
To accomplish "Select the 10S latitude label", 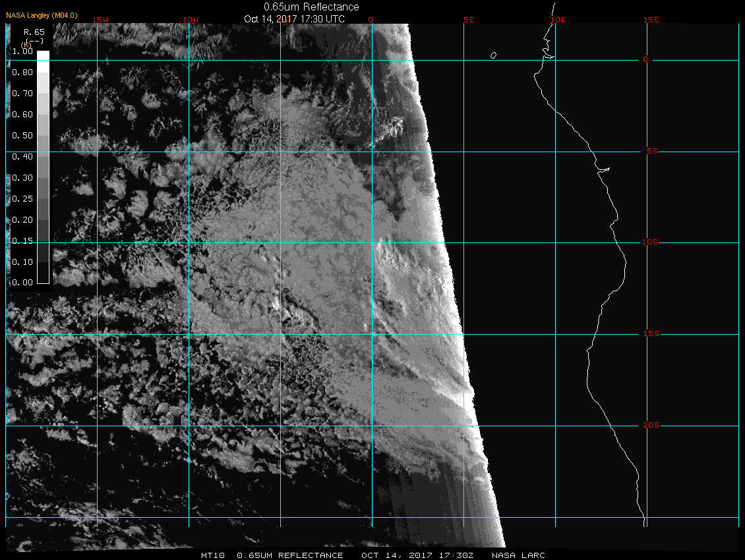I will pos(649,242).
